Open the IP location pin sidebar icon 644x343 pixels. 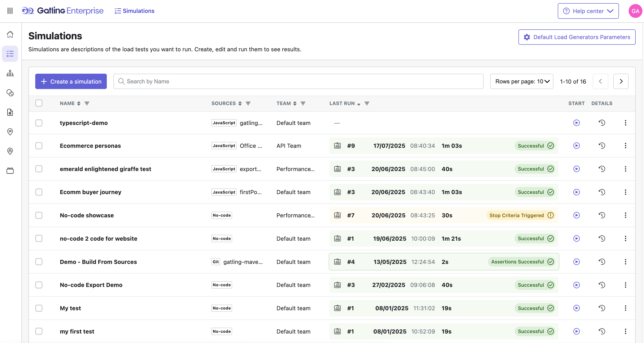click(10, 132)
